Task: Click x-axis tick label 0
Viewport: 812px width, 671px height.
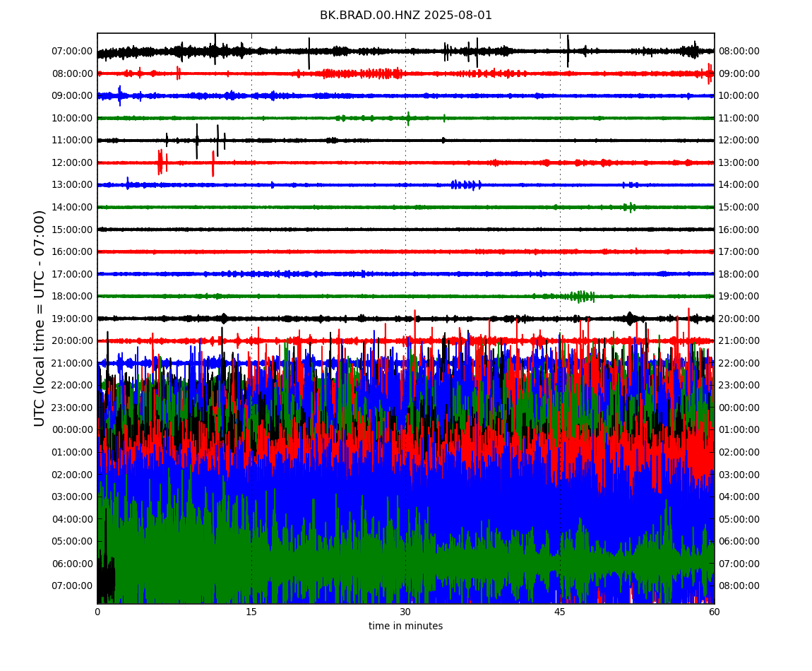Action: pyautogui.click(x=97, y=612)
